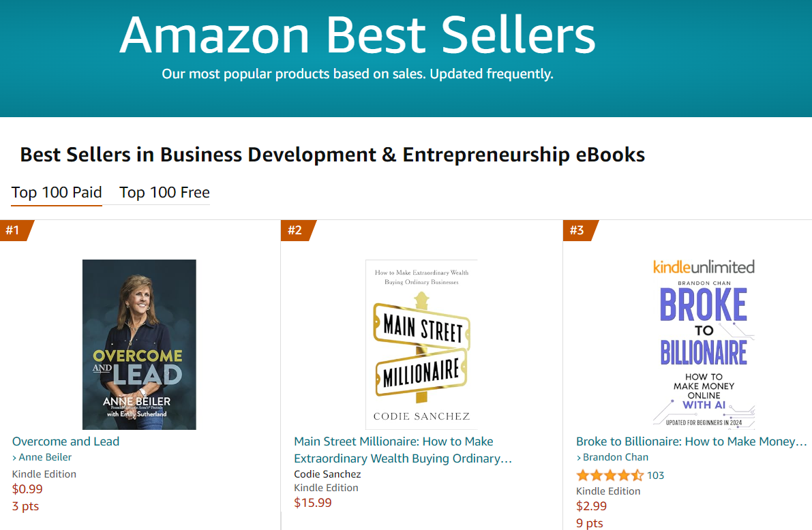Click the Kindle Unlimited logo above Broke to Billionaire

coord(704,266)
